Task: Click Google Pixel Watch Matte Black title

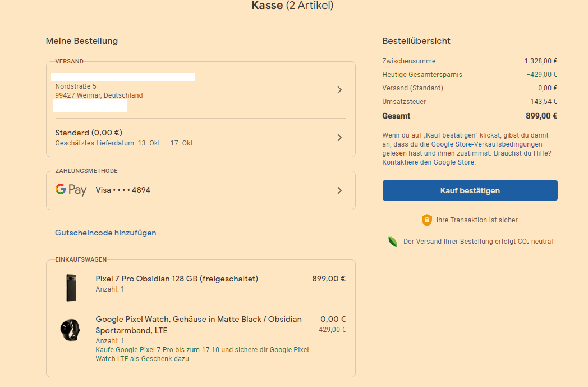Action: [x=199, y=325]
